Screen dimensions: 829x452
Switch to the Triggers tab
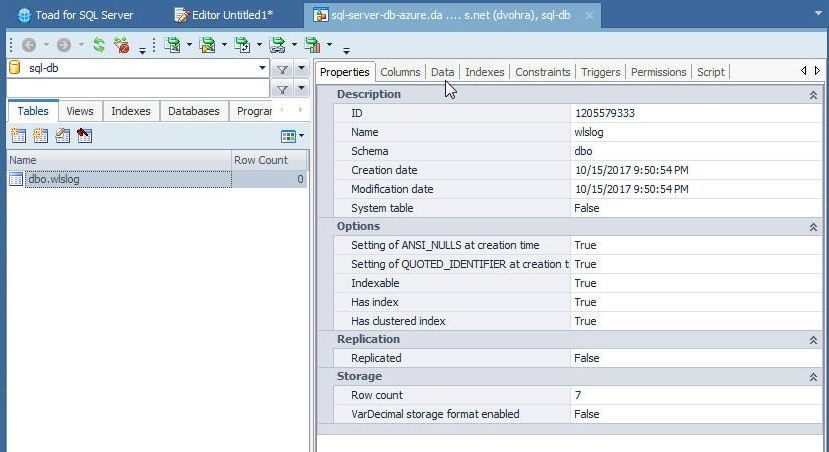pyautogui.click(x=600, y=72)
